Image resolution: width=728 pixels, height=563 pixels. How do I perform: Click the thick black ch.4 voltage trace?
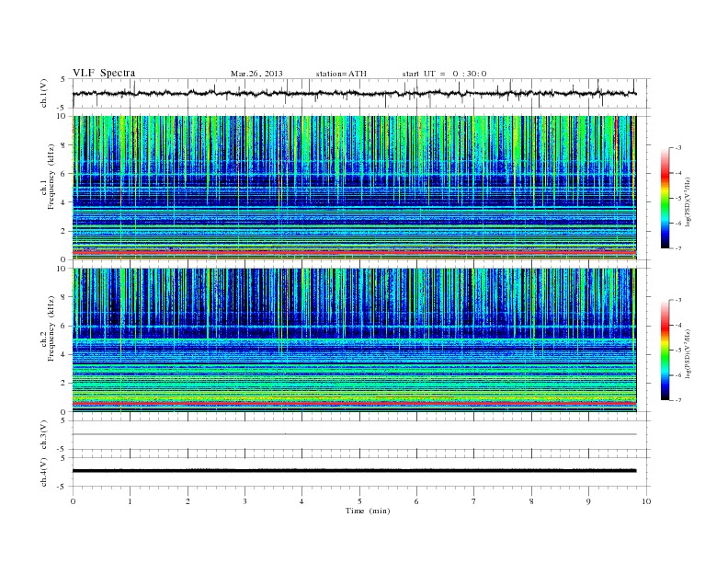tap(354, 471)
